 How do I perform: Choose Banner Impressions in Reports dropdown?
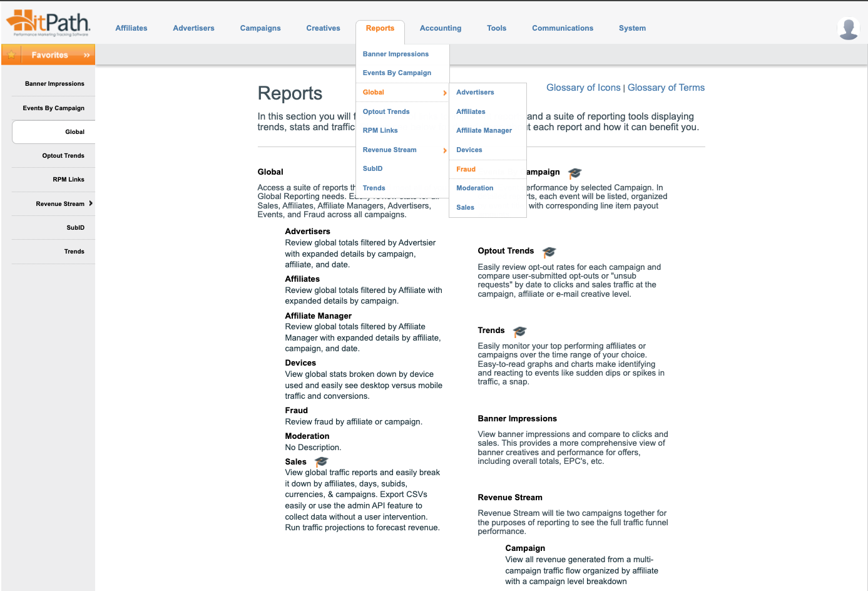pos(396,54)
